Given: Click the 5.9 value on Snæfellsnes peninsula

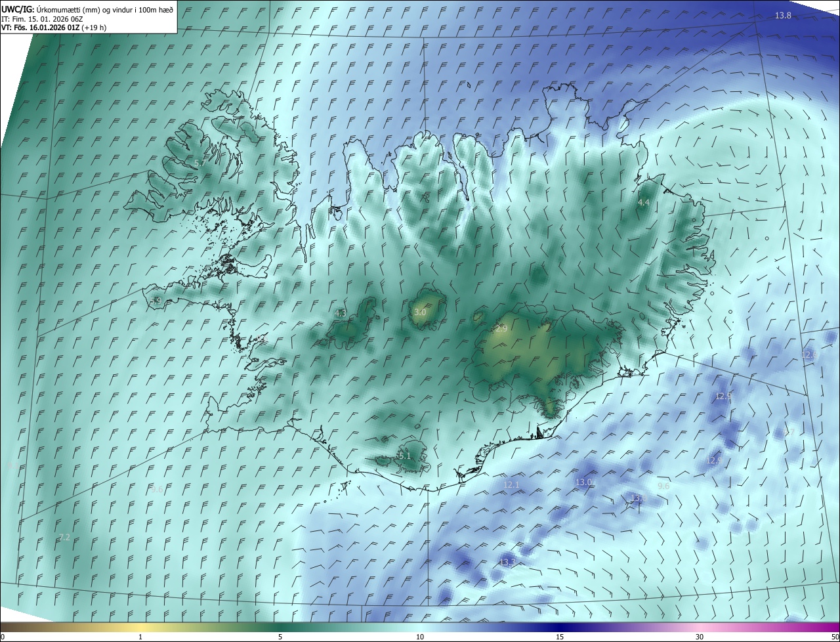Looking at the screenshot, I should [156, 301].
